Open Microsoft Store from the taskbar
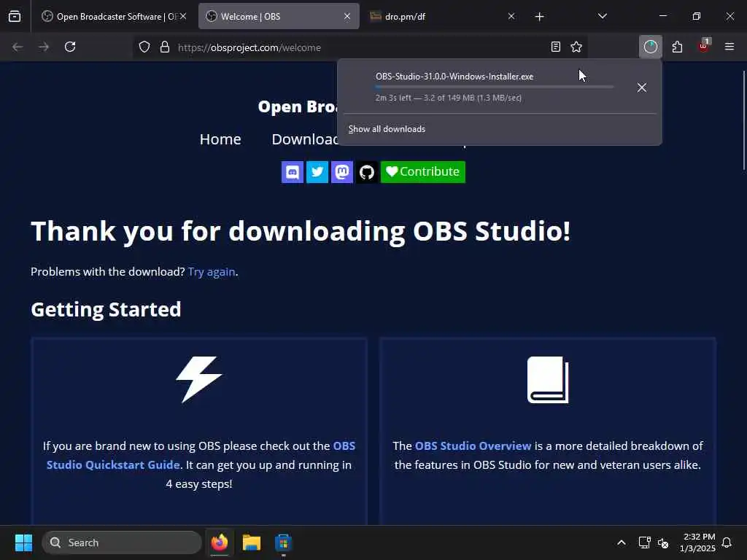Screen dimensions: 747x560 click(284, 542)
